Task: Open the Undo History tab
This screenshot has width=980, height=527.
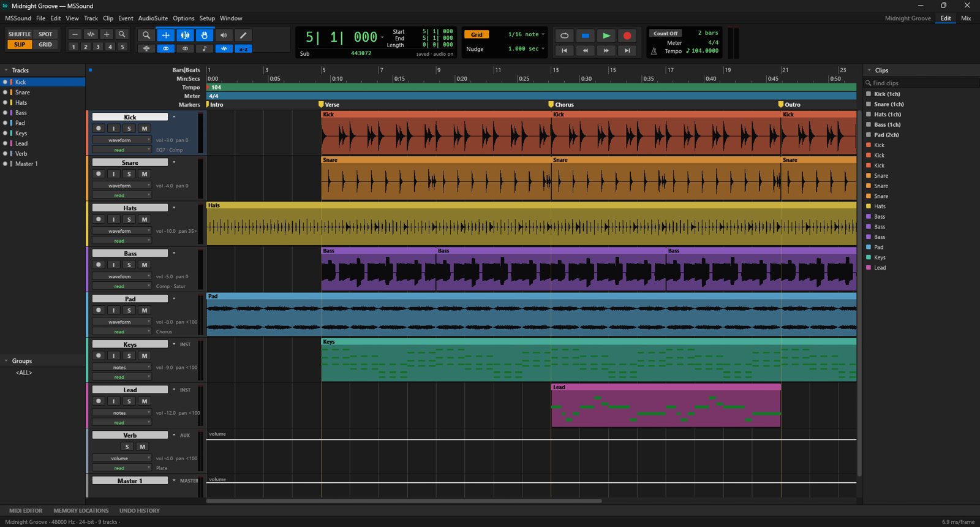Action: point(139,510)
